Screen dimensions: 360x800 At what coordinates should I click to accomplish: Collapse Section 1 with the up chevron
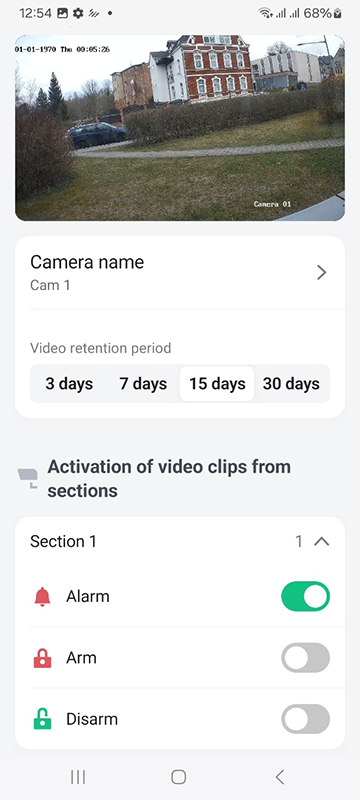tap(321, 541)
